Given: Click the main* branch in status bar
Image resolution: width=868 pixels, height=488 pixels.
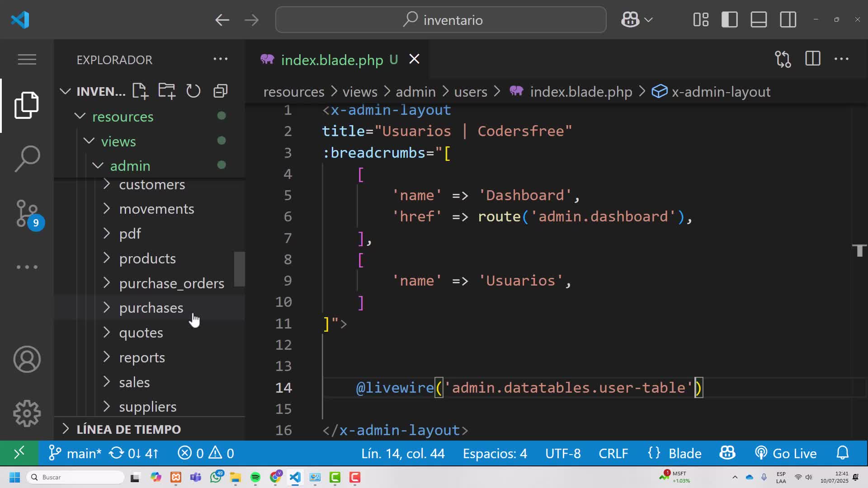Looking at the screenshot, I should click(x=75, y=453).
